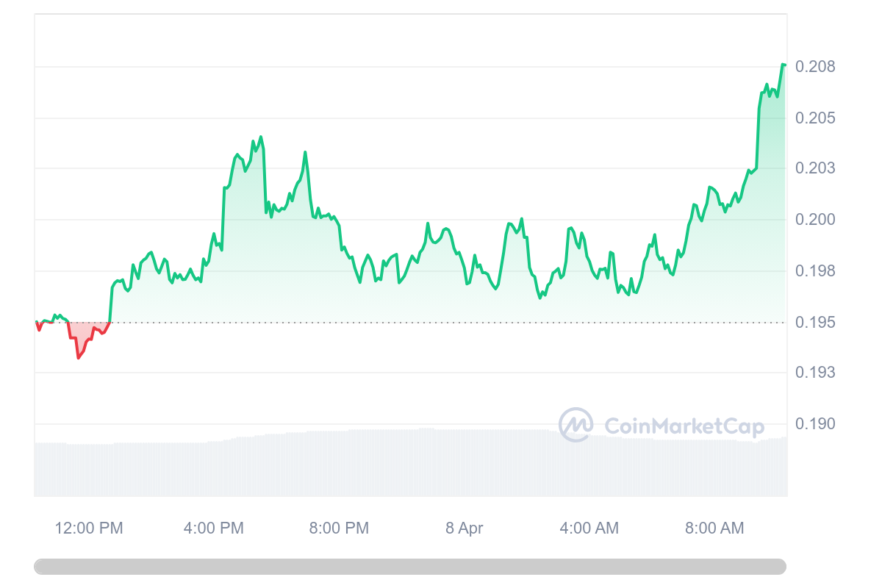The height and width of the screenshot is (588, 882).
Task: Click the horizontal scrollbar below the chart
Action: click(410, 567)
